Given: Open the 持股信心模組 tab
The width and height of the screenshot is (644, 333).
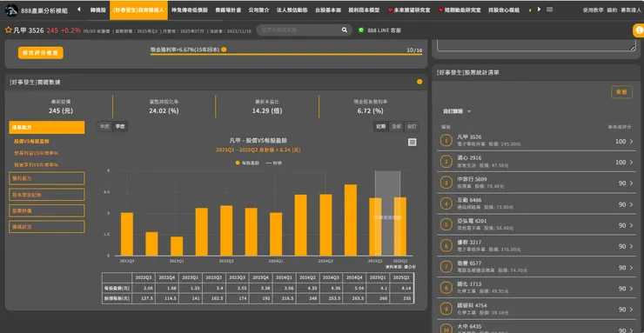Looking at the screenshot, I should pyautogui.click(x=504, y=10).
